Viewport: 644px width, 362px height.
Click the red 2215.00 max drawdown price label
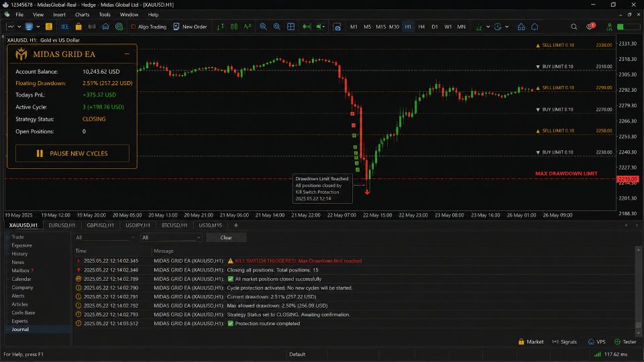point(628,180)
